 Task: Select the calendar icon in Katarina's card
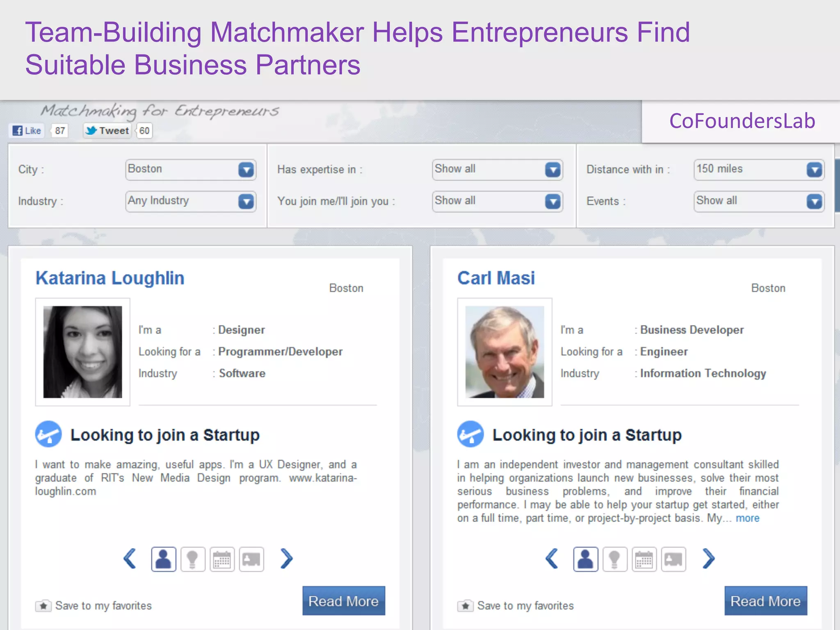pos(222,559)
